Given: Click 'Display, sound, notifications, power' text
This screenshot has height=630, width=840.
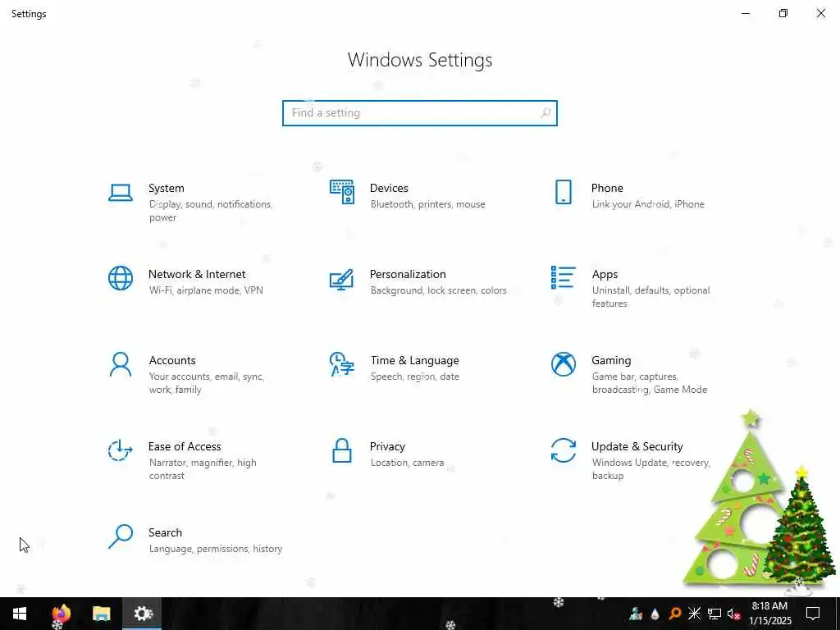Looking at the screenshot, I should [x=211, y=211].
